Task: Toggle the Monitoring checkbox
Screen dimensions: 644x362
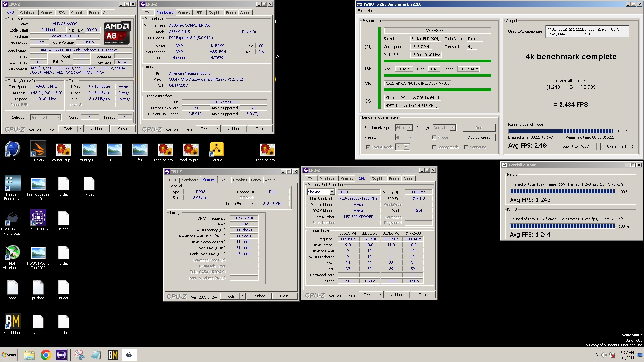Action: pyautogui.click(x=466, y=147)
